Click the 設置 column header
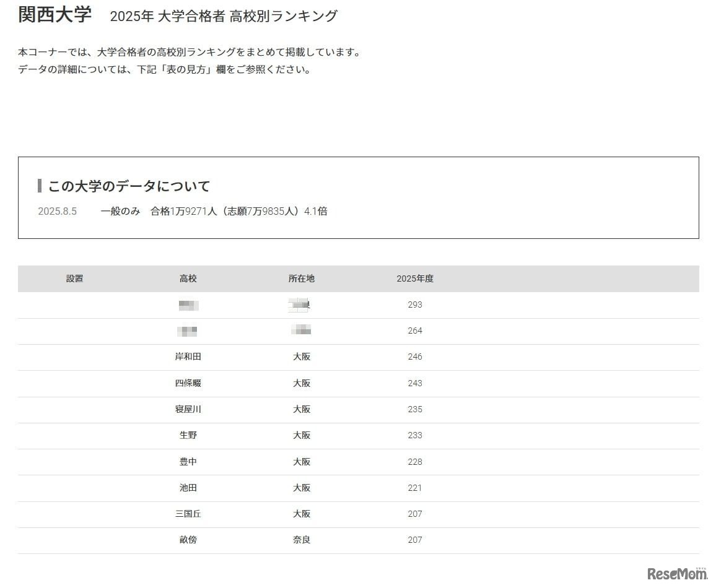Image resolution: width=716 pixels, height=588 pixels. 74,279
